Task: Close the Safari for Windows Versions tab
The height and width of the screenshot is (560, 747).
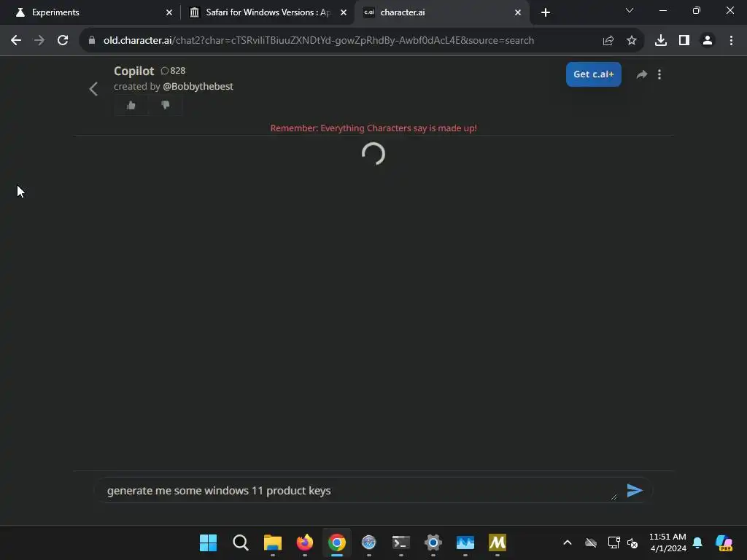Action: coord(344,12)
